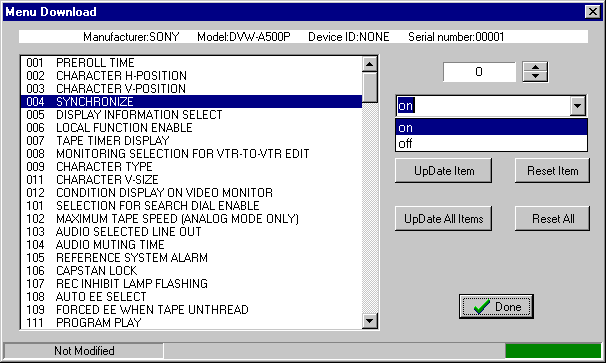Click the green progress indicator in status bar
This screenshot has width=606, height=363.
(x=553, y=351)
